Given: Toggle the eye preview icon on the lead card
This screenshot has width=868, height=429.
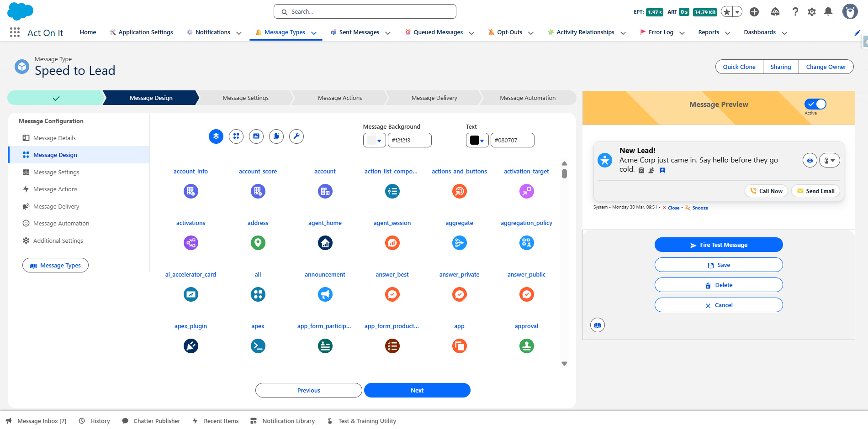Looking at the screenshot, I should click(810, 160).
